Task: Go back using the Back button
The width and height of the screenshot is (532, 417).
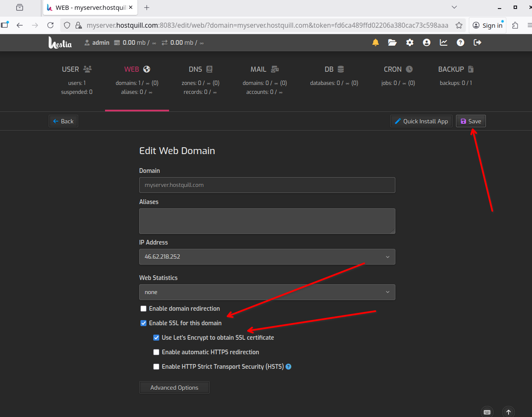Action: point(63,121)
